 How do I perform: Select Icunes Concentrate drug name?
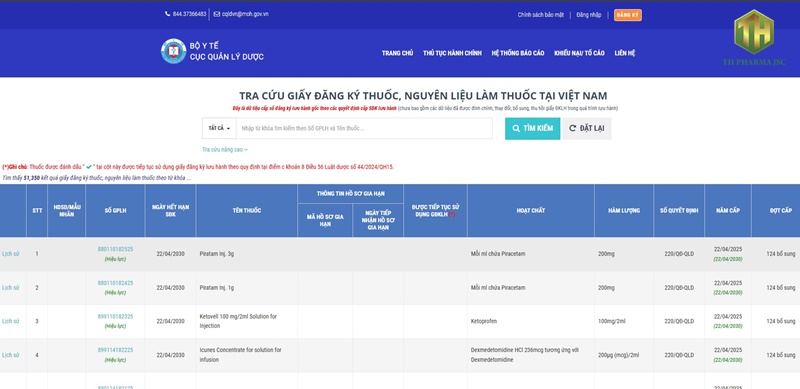pyautogui.click(x=240, y=355)
